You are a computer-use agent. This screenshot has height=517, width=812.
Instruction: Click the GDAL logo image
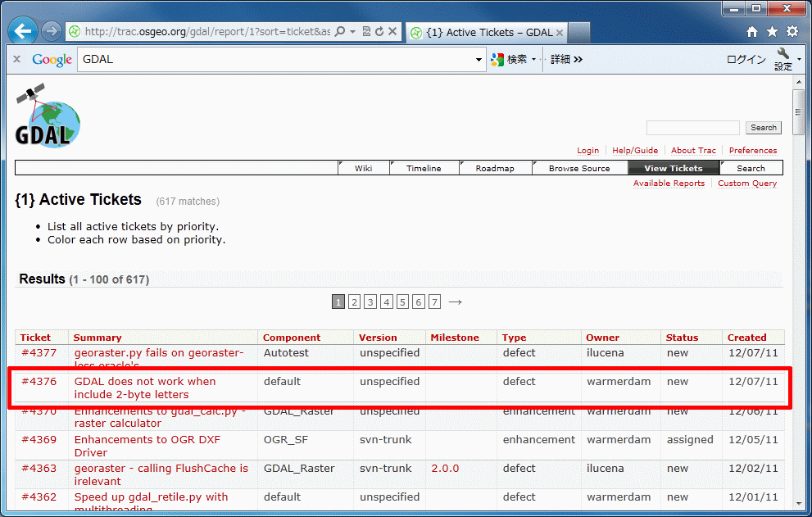point(48,116)
